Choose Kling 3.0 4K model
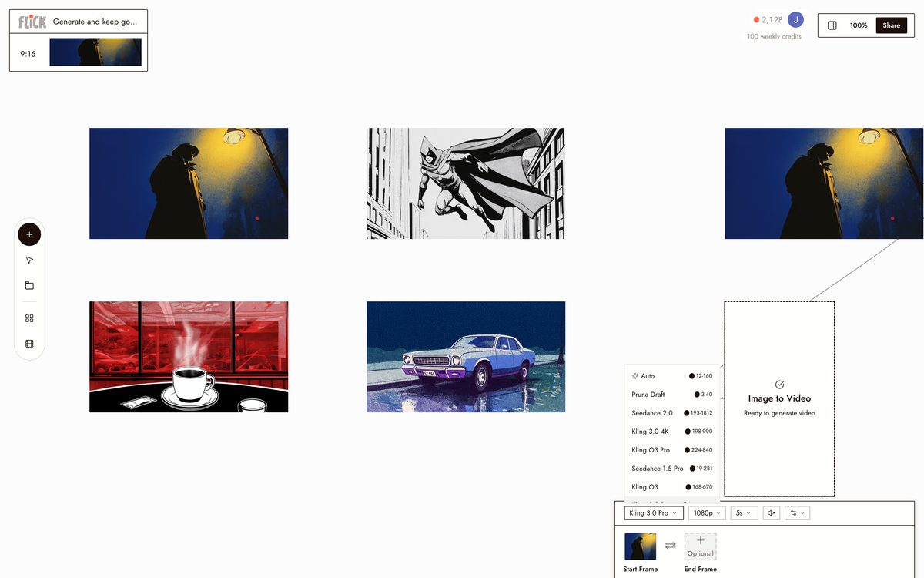This screenshot has width=924, height=578. (672, 432)
